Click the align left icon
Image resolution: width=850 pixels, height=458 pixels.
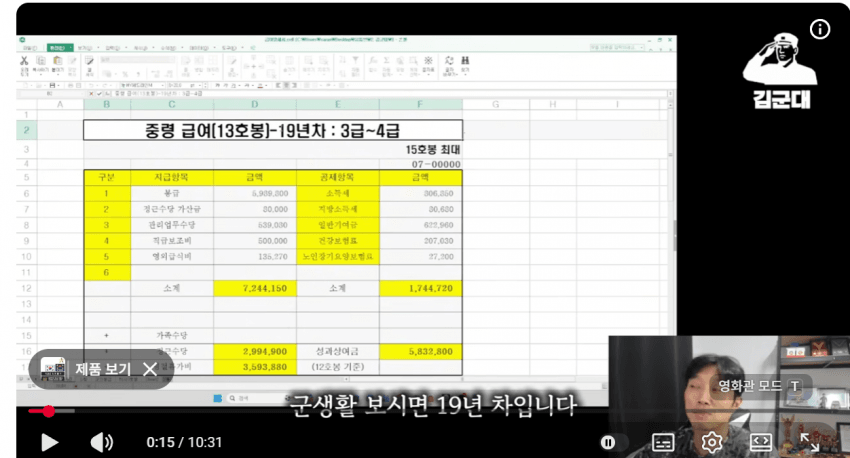279,85
